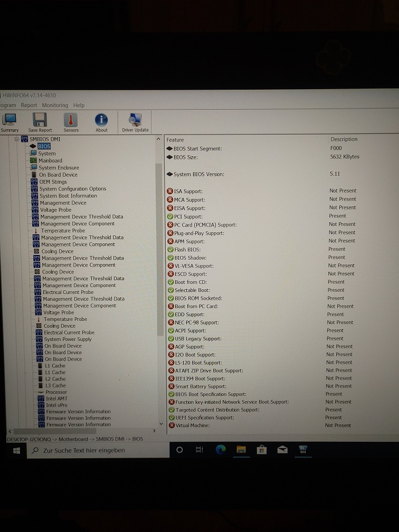Viewport: 399px width, 532px height.
Task: Open the Help menu
Action: coord(79,105)
